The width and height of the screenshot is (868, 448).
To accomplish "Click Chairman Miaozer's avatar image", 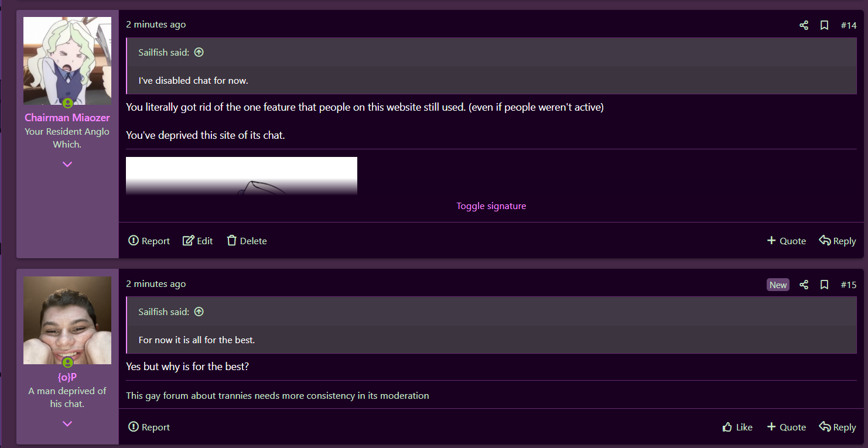I will [x=67, y=61].
